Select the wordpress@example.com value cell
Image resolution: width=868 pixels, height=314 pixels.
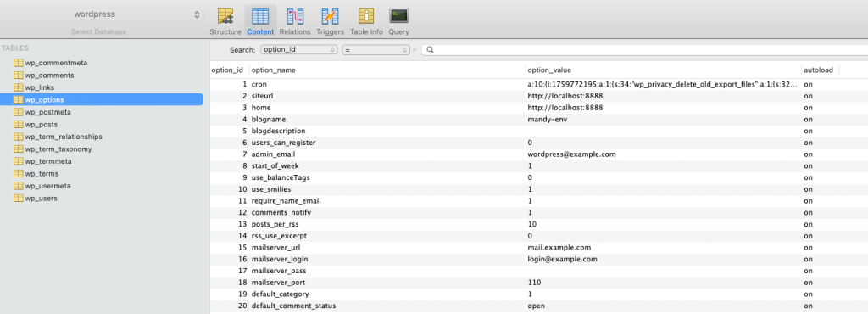572,154
